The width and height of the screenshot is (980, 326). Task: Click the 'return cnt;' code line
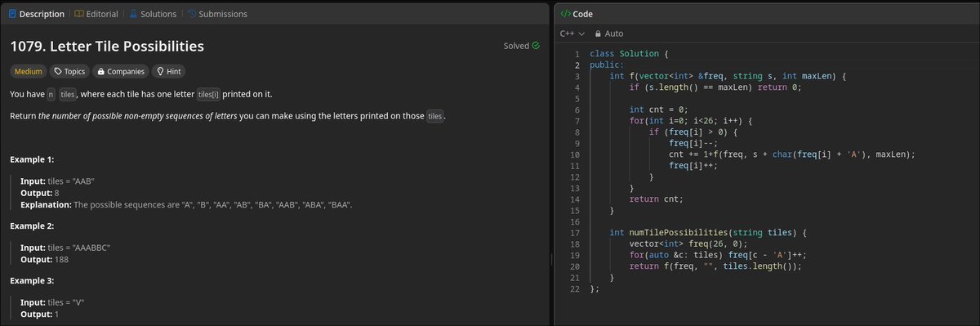656,199
